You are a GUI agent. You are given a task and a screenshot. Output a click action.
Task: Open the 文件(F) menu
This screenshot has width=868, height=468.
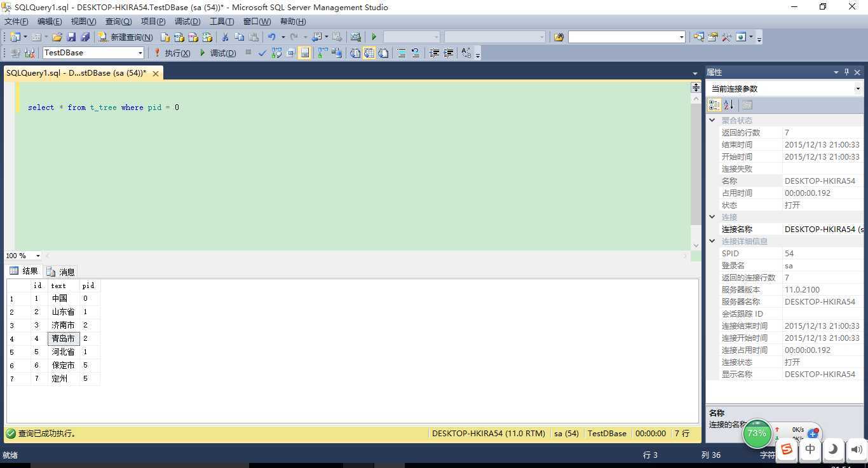[x=16, y=22]
